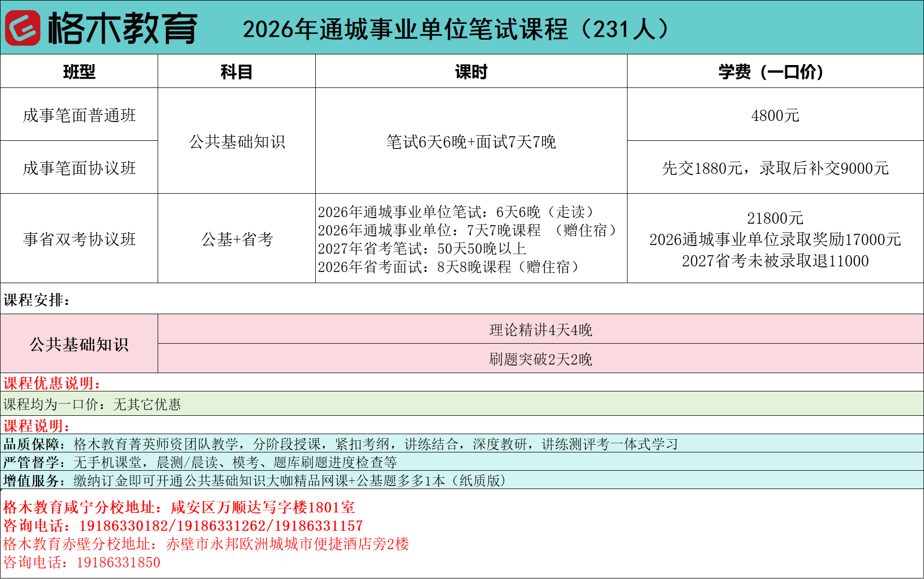
Task: Select the 4800元 price cell
Action: click(x=775, y=115)
